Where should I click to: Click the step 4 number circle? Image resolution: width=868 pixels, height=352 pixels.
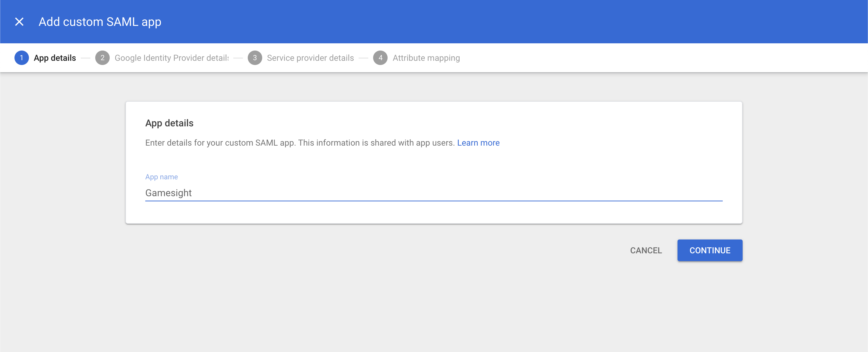pos(380,58)
